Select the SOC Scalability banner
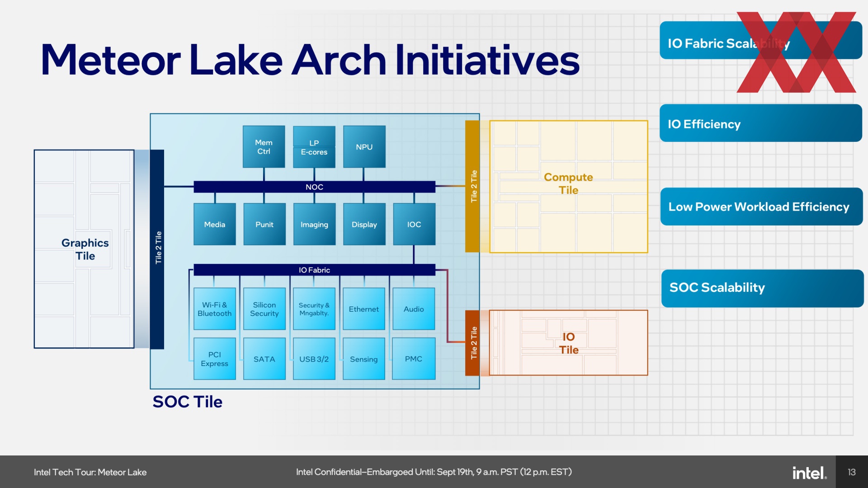The width and height of the screenshot is (868, 488). click(762, 288)
